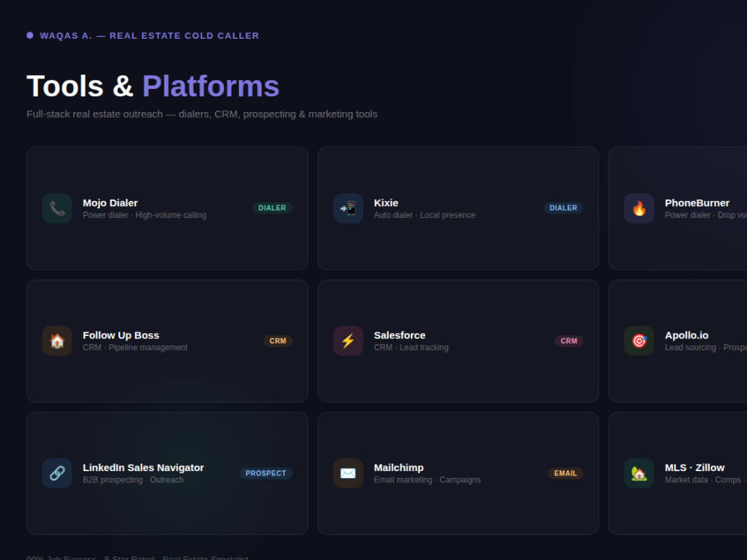
Task: Click the purple dot beside Waqas A.
Action: (30, 35)
